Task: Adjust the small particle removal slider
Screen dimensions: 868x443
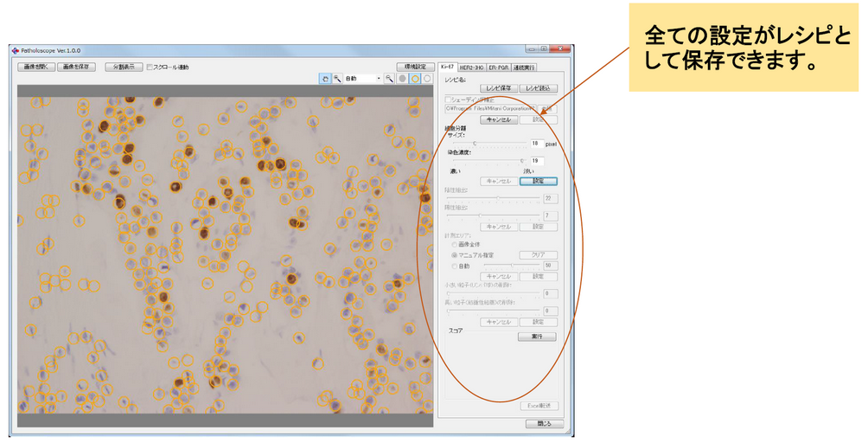Action: click(493, 293)
